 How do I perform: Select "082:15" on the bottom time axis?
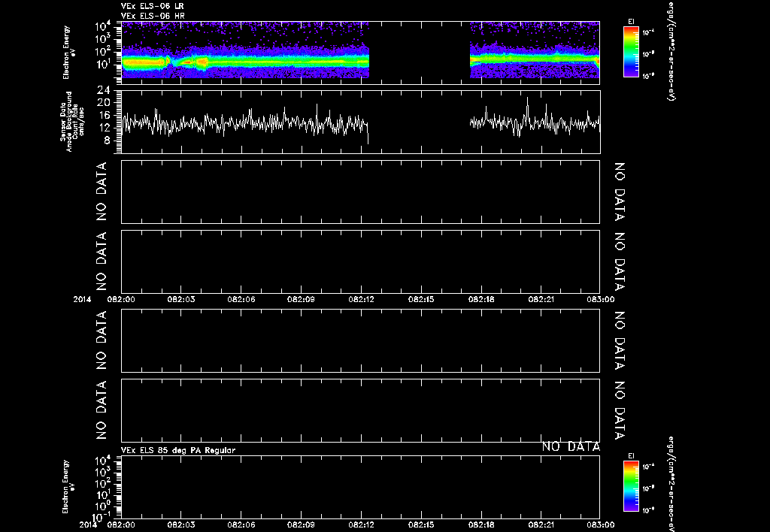421,524
